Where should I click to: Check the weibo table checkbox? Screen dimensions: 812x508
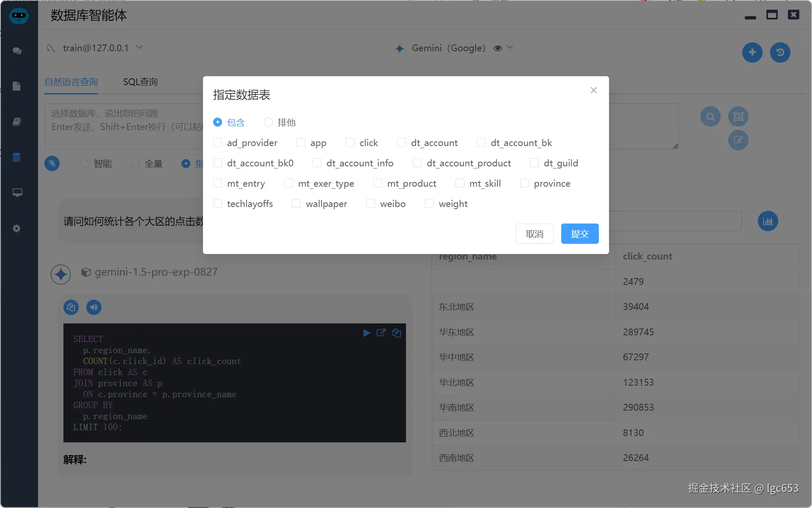[x=370, y=204]
